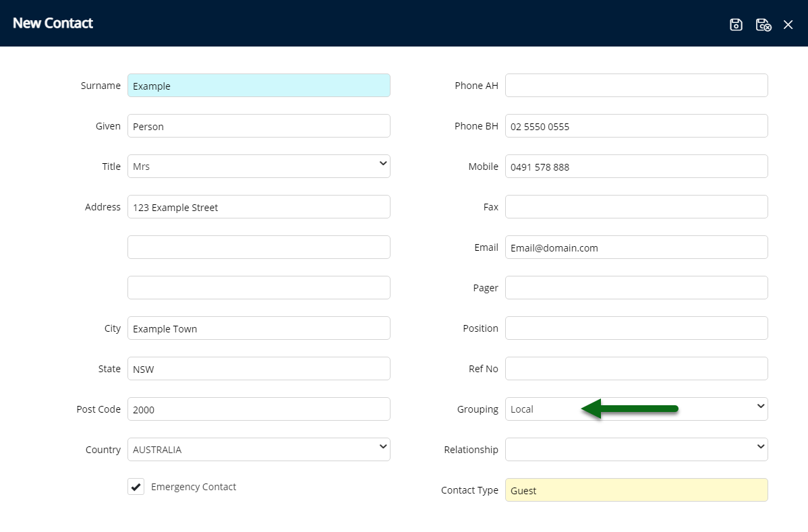Click the Address line one field

[258, 207]
